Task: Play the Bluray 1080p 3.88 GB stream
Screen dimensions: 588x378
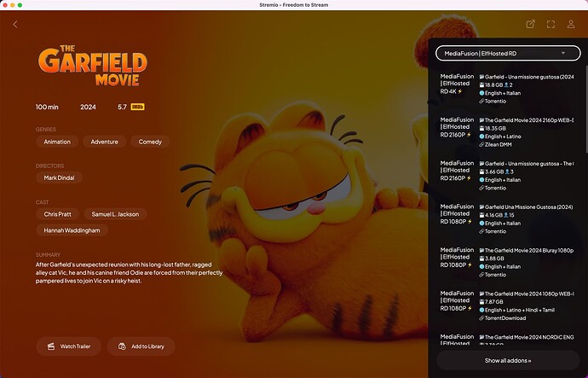Action: click(x=507, y=262)
